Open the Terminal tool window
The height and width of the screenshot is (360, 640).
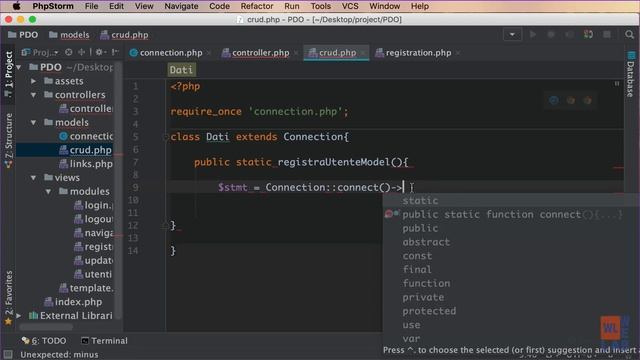[x=104, y=340]
